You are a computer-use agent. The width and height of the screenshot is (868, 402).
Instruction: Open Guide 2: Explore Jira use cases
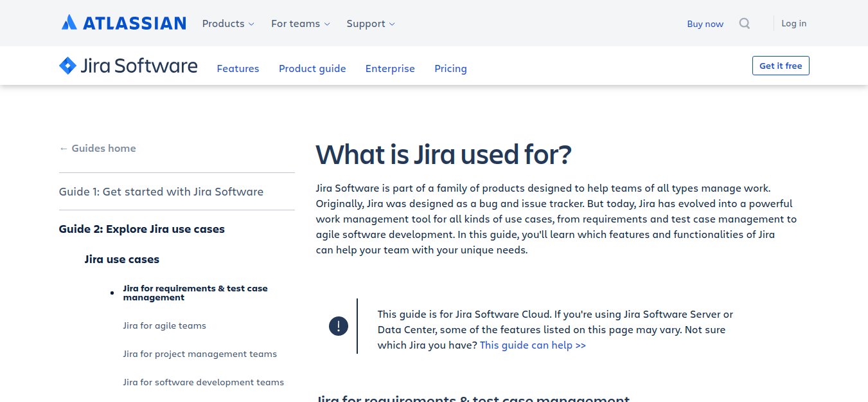pos(142,229)
